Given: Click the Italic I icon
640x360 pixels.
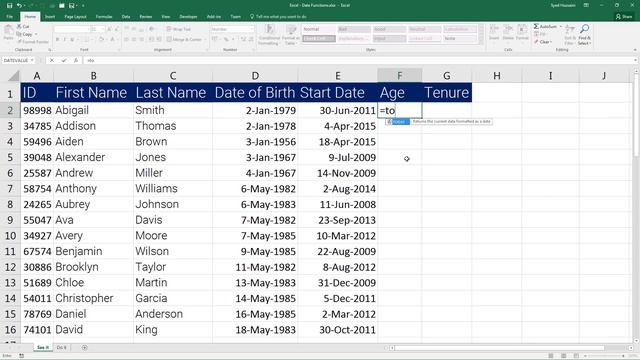Looking at the screenshot, I should coord(65,40).
